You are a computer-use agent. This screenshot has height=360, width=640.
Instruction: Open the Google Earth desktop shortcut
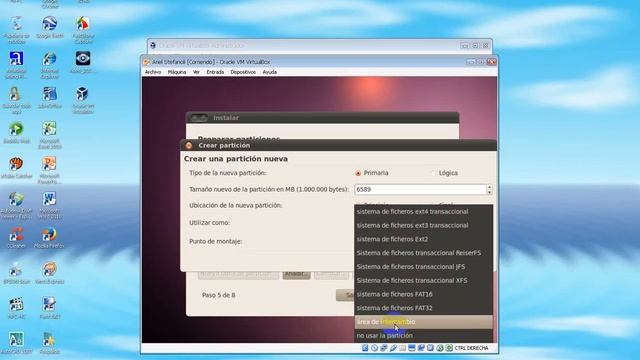pyautogui.click(x=50, y=27)
